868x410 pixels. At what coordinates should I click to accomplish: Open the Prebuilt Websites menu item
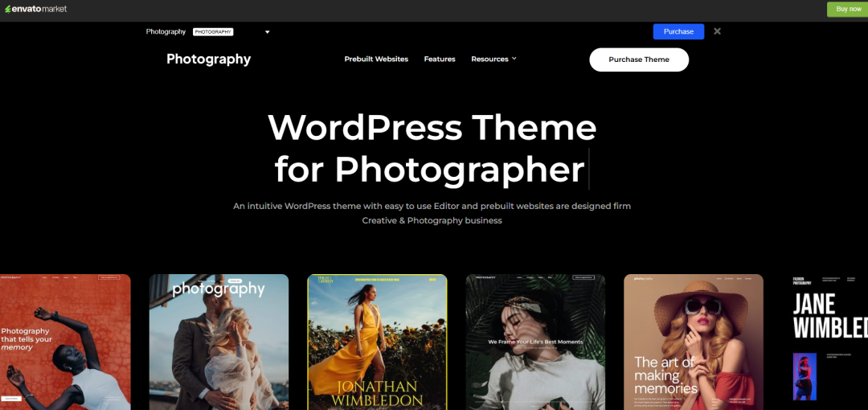(376, 59)
